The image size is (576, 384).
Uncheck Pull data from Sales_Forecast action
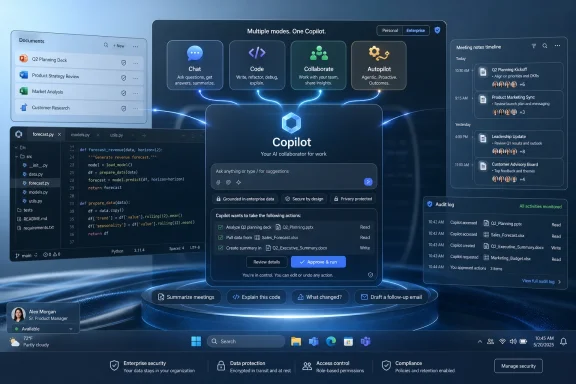point(220,237)
